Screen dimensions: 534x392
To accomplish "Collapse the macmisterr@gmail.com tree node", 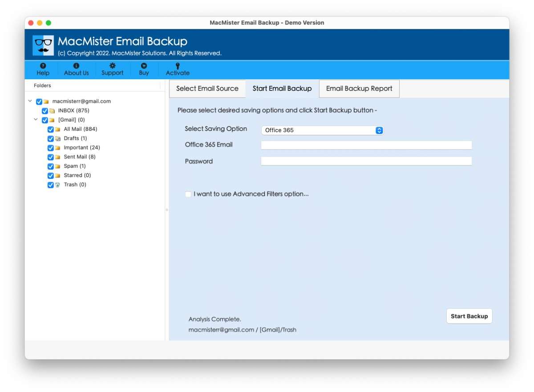I will 30,101.
